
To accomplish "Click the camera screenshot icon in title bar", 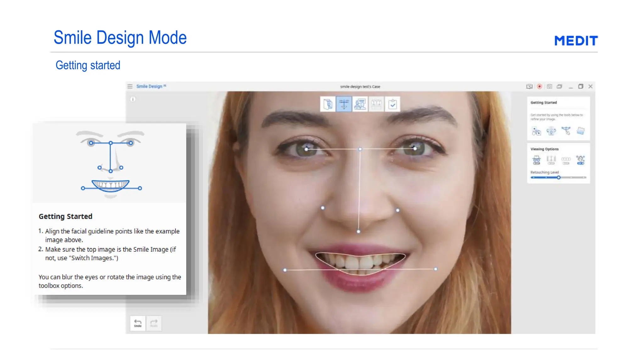I will (x=549, y=86).
